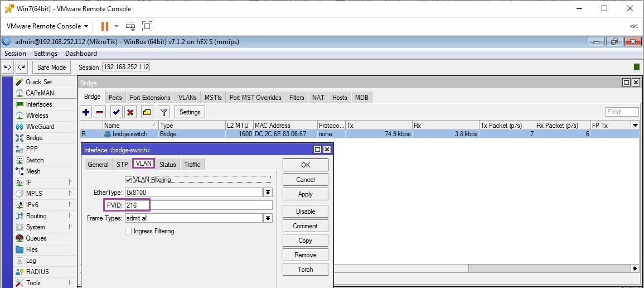Open the table column selector arrow
The height and width of the screenshot is (288, 644).
(x=636, y=126)
